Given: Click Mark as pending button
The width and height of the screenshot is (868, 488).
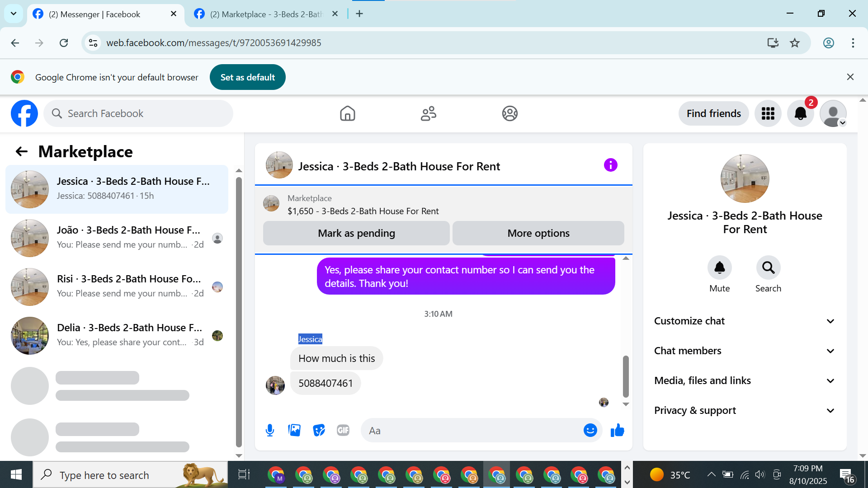Looking at the screenshot, I should (356, 233).
